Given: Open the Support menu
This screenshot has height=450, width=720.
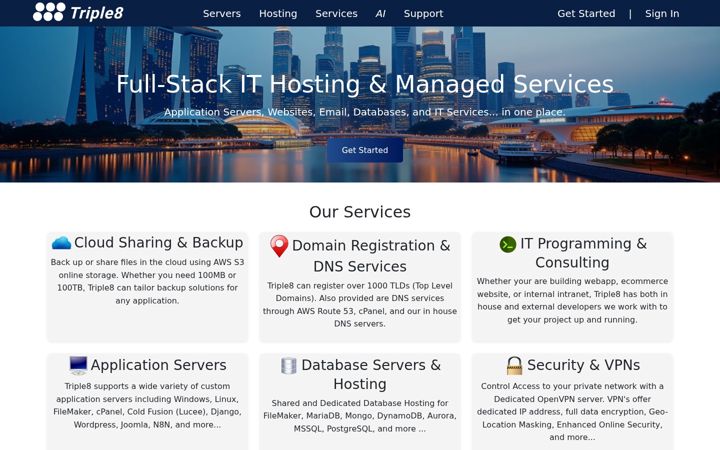Looking at the screenshot, I should click(x=423, y=14).
